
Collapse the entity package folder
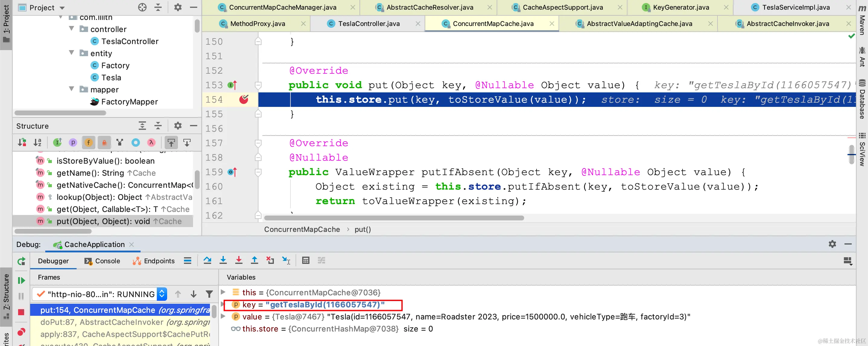click(71, 53)
